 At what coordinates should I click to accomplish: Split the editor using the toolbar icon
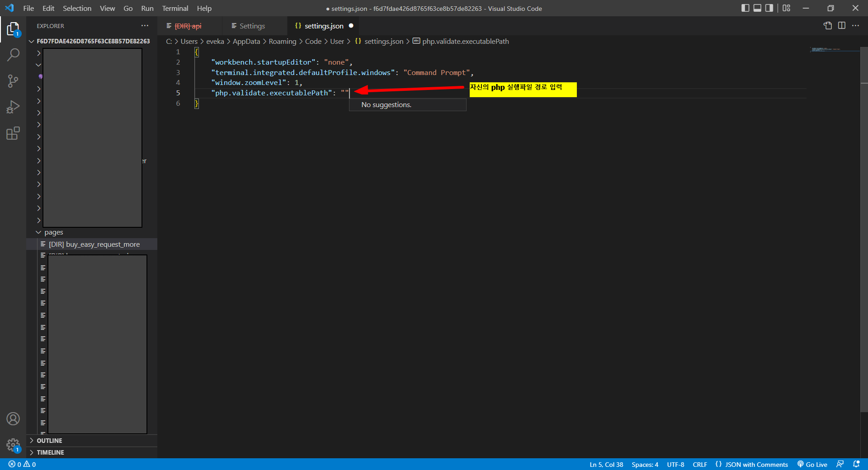point(842,26)
